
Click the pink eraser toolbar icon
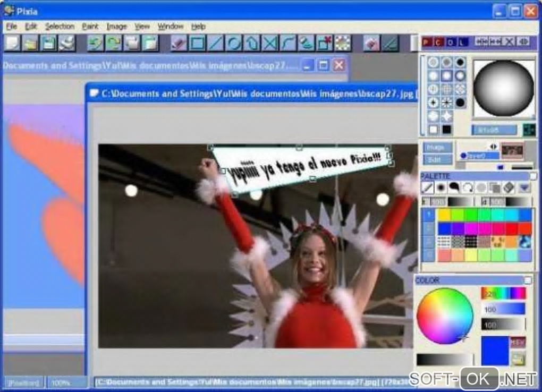371,43
